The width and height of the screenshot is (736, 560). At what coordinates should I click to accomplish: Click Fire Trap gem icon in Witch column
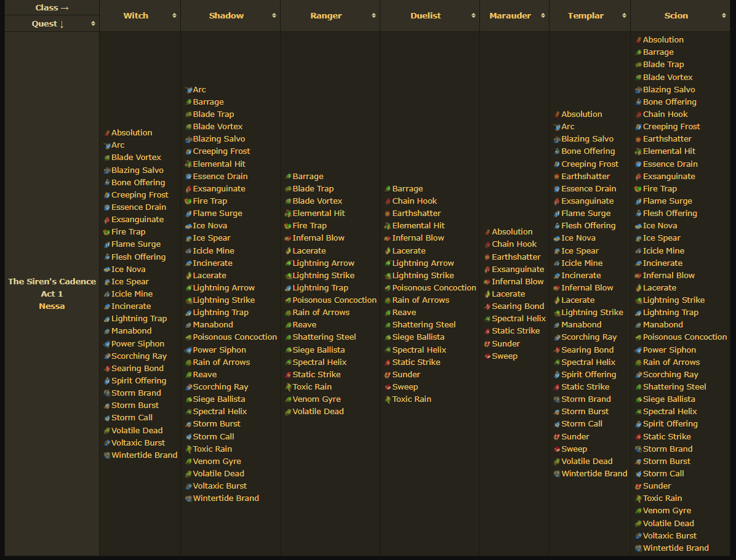point(107,232)
